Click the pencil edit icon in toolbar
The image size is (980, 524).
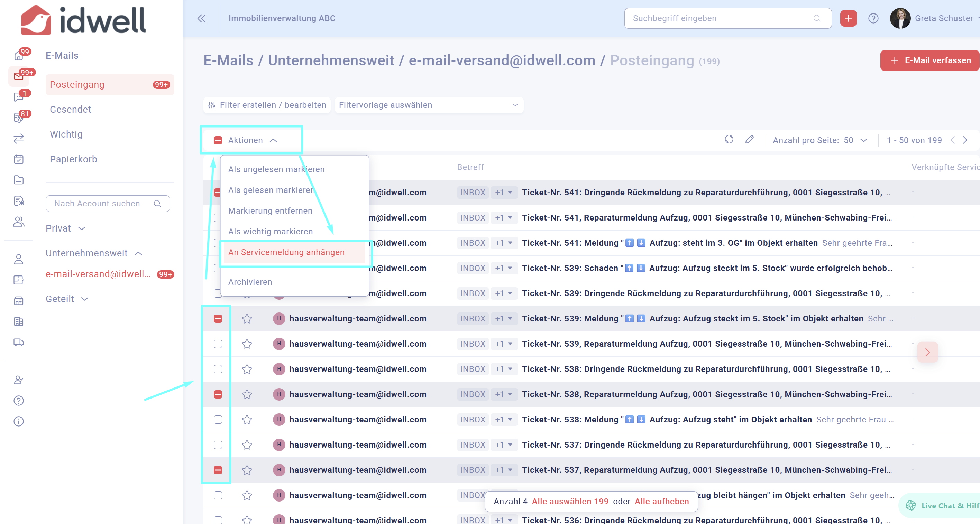click(x=749, y=140)
